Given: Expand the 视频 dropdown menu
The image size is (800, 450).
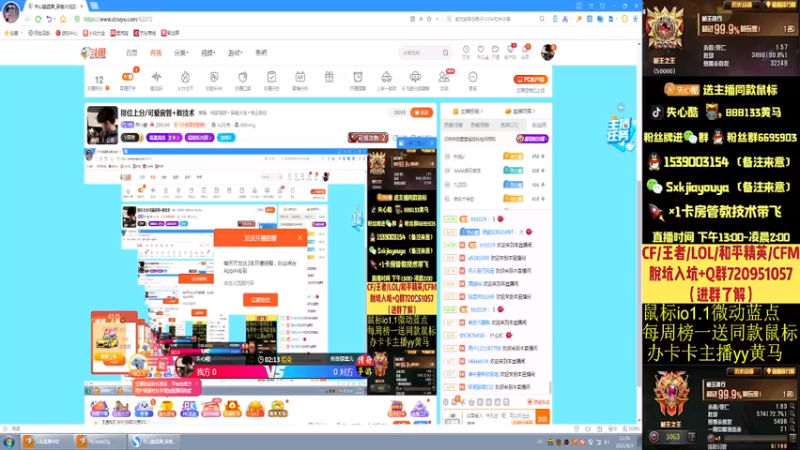Looking at the screenshot, I should (x=208, y=53).
